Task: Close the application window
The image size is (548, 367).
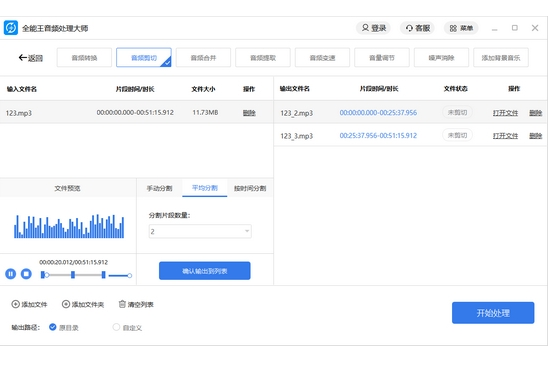Action: tap(535, 28)
